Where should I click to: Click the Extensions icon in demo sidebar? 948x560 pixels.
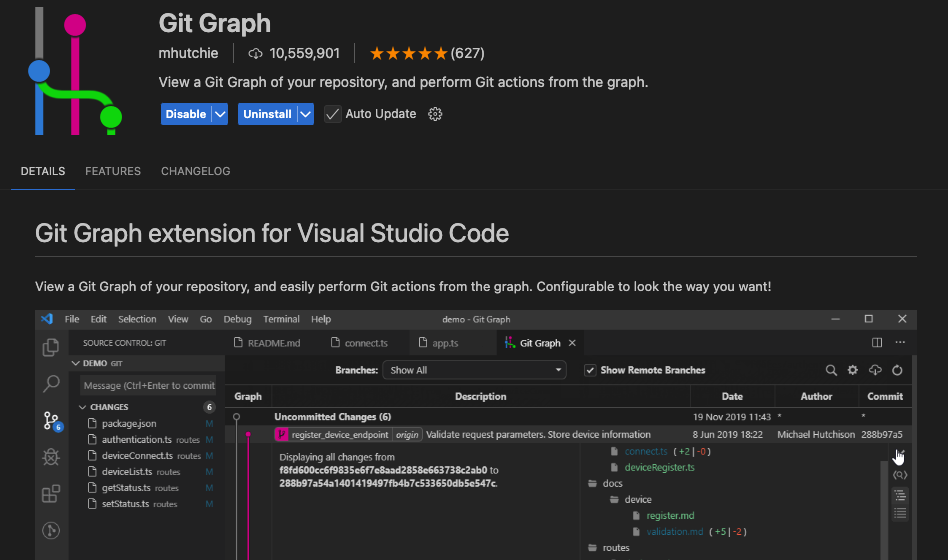click(51, 494)
